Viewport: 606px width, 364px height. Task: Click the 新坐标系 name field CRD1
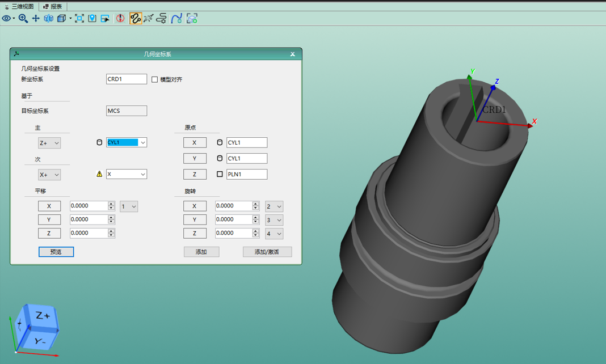[127, 79]
